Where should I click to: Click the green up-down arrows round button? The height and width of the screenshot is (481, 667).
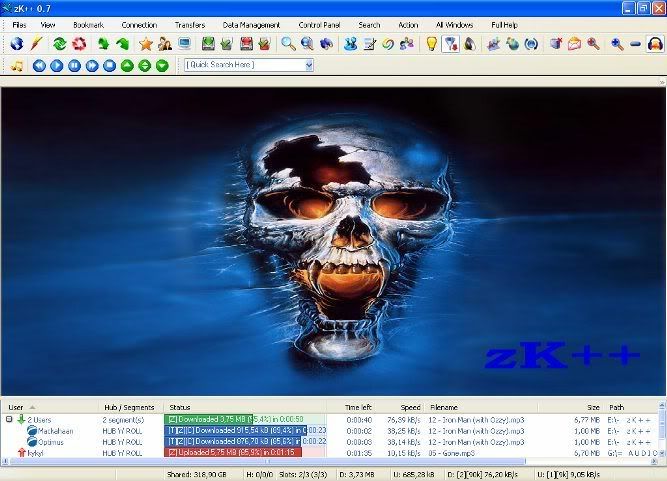pyautogui.click(x=145, y=65)
